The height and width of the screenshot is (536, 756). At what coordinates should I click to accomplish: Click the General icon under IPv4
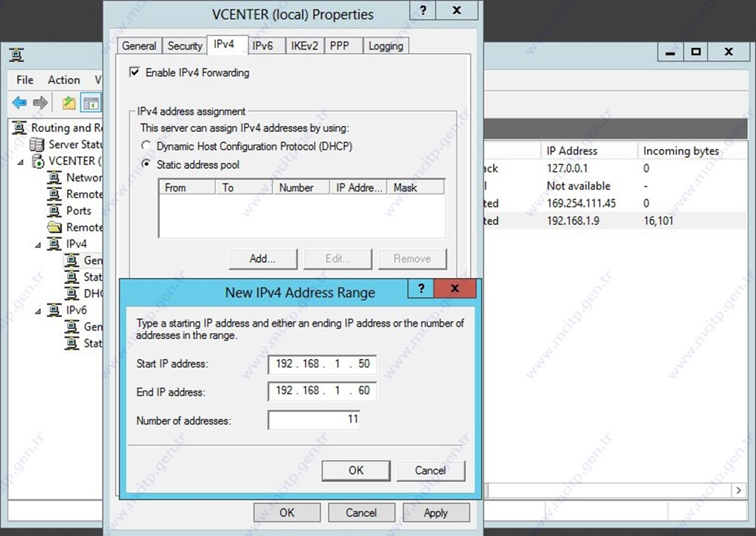click(x=71, y=260)
